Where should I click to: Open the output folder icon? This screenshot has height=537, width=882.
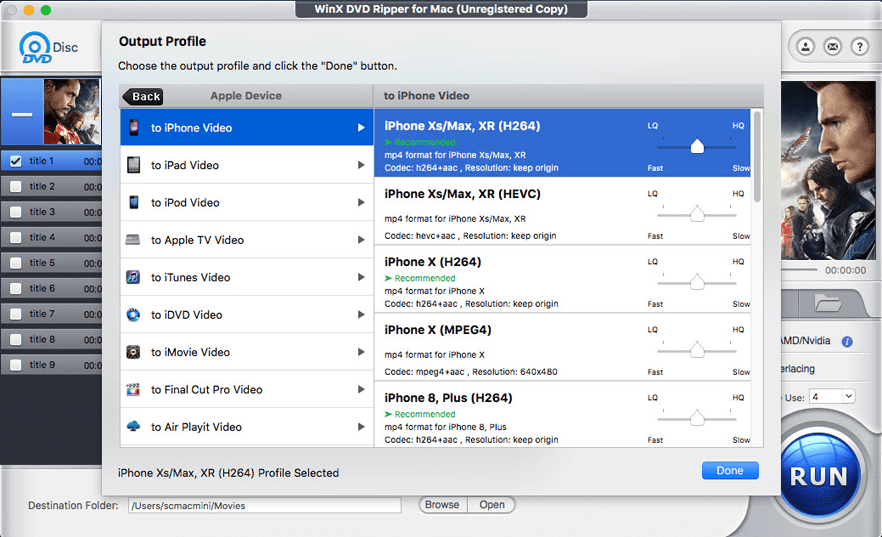pyautogui.click(x=828, y=303)
